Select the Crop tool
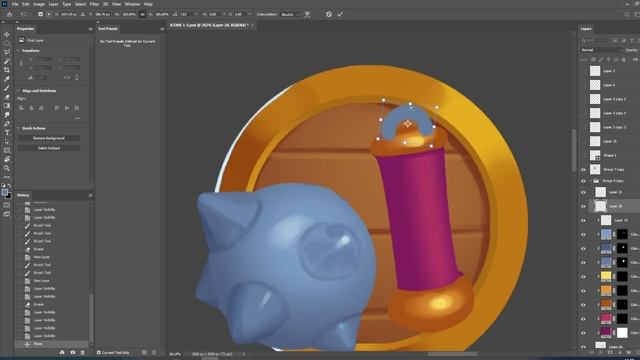The image size is (640, 360). click(7, 70)
